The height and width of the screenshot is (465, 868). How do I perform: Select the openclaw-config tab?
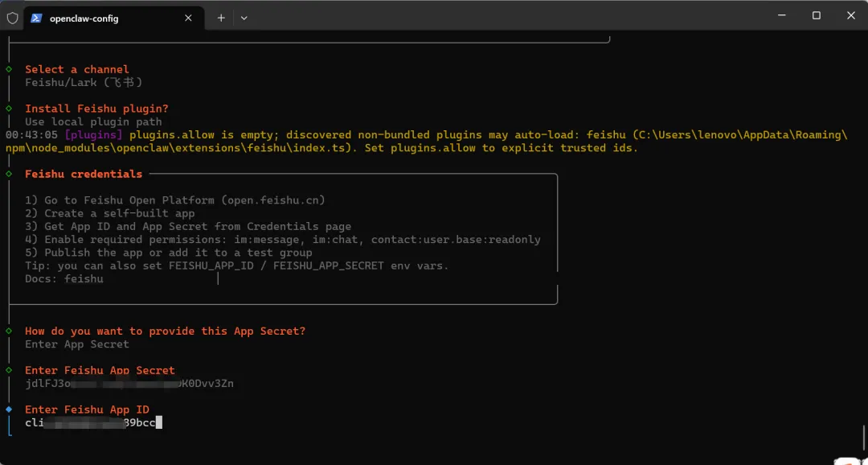(113, 19)
